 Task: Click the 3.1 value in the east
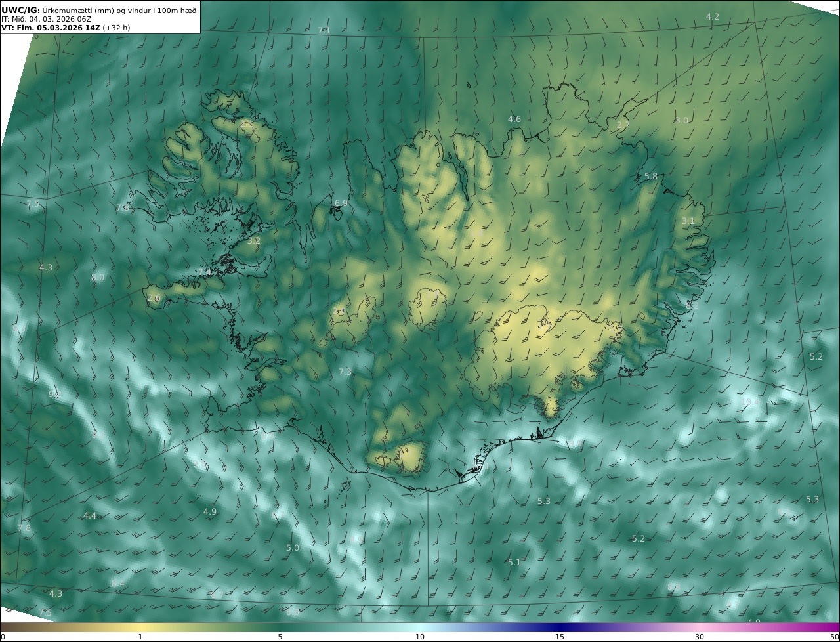point(688,221)
